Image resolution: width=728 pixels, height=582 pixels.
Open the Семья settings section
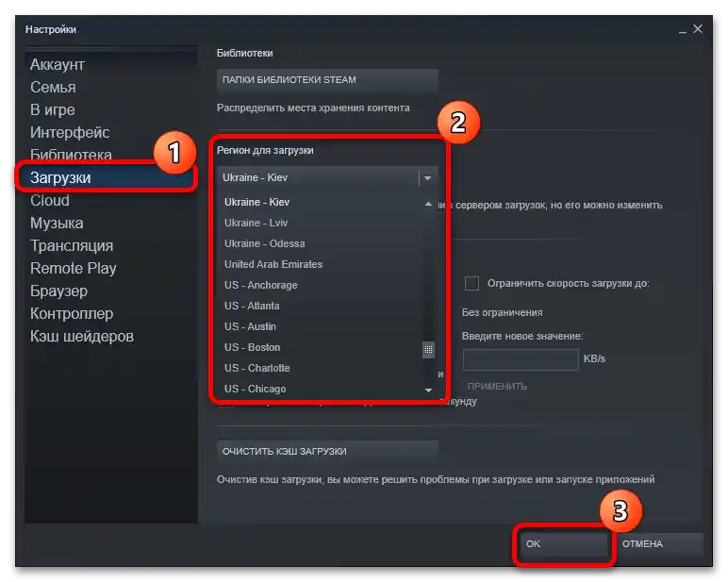point(53,88)
